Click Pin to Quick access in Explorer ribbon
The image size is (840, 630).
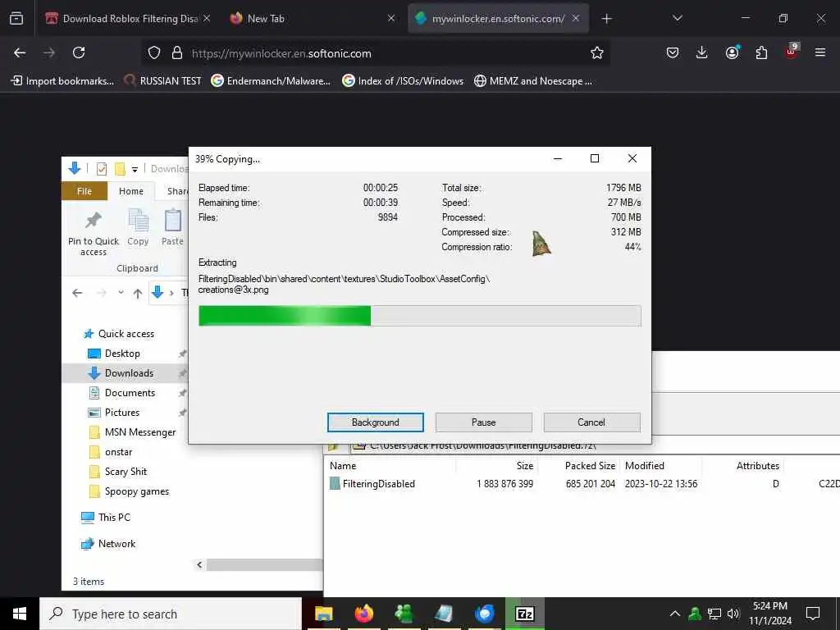click(x=94, y=234)
